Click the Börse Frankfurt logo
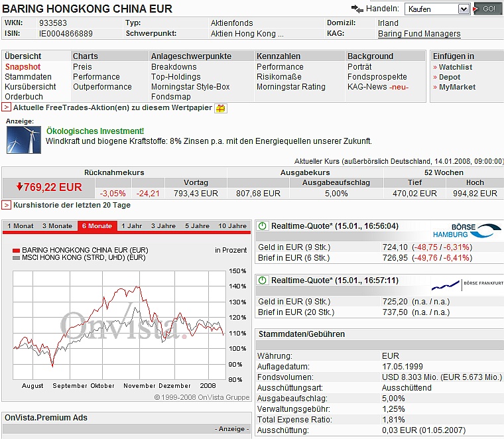504x439 pixels. point(467,284)
